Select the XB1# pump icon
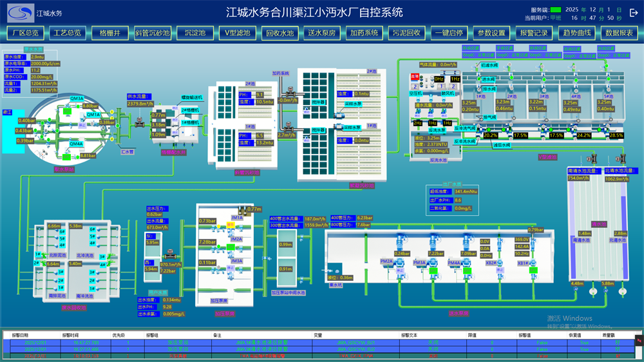 pos(533,262)
